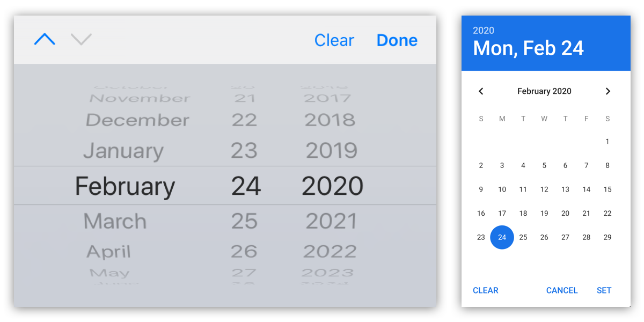Viewport: 644px width, 322px height.
Task: Cancel the calendar date selection
Action: click(x=561, y=290)
